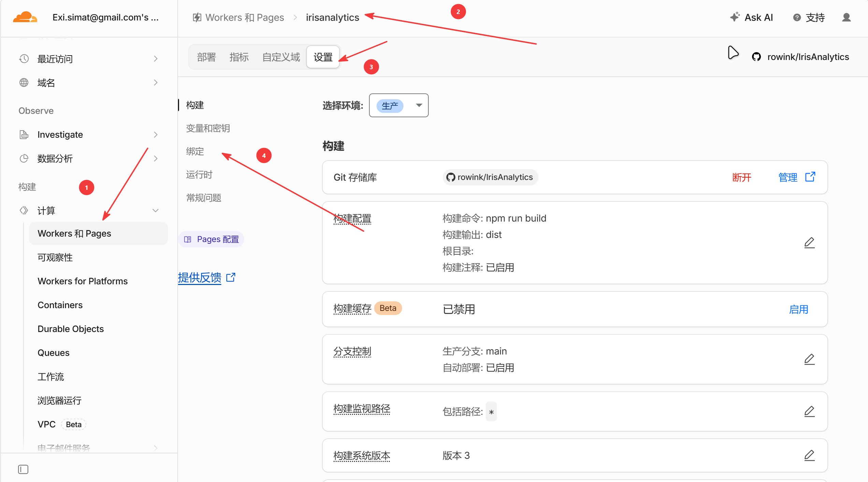Click the analytics pie chart icon
The image size is (868, 482).
coord(24,159)
